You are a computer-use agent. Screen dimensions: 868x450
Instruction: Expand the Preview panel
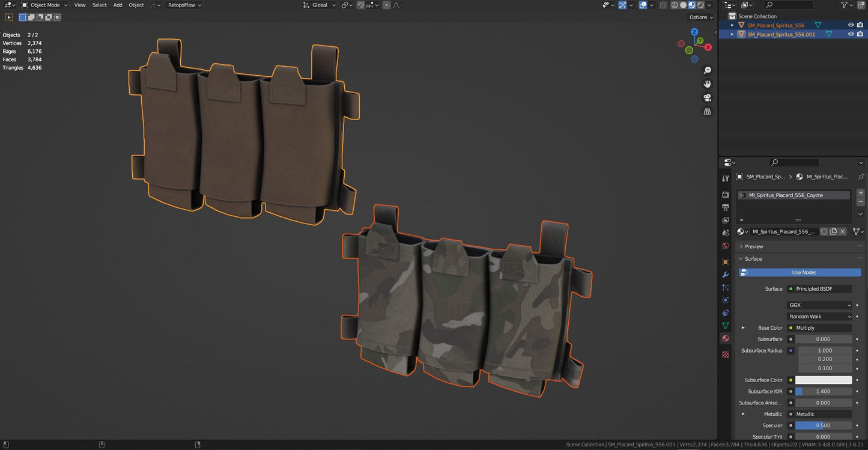pyautogui.click(x=753, y=246)
